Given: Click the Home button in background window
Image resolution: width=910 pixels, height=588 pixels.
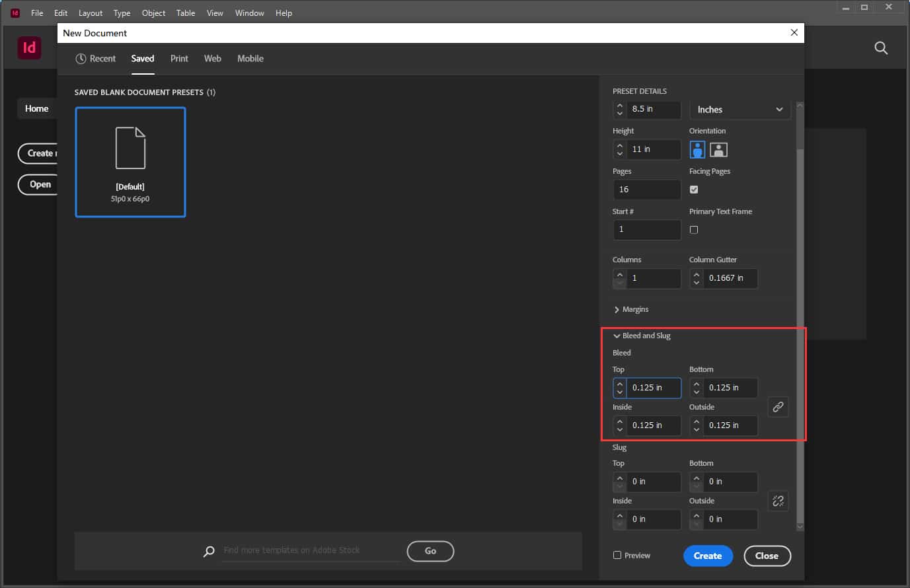Looking at the screenshot, I should click(x=36, y=108).
